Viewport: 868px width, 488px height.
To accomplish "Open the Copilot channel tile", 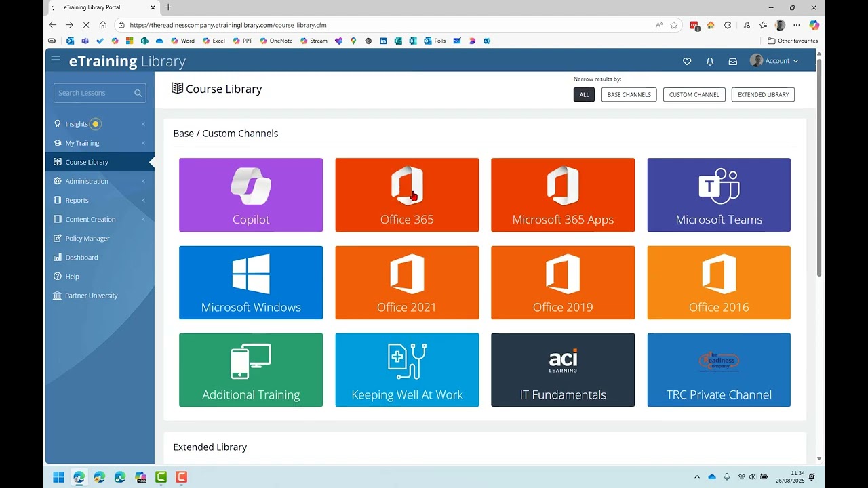I will [251, 195].
